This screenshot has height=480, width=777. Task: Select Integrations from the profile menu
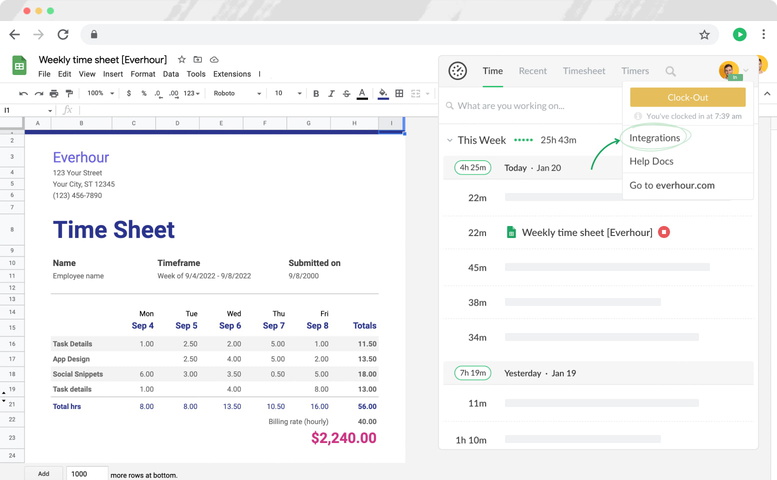point(655,138)
